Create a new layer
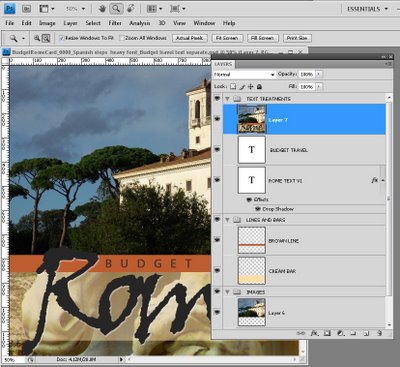The height and width of the screenshot is (367, 400). (x=366, y=333)
